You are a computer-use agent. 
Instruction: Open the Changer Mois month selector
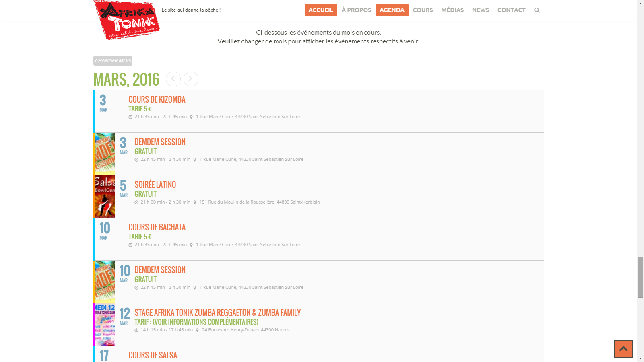pos(113,61)
